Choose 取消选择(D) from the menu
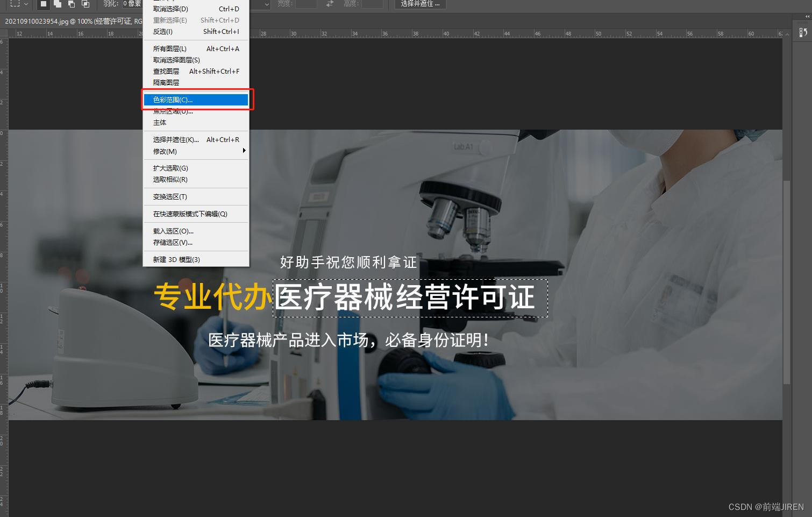 coord(196,9)
